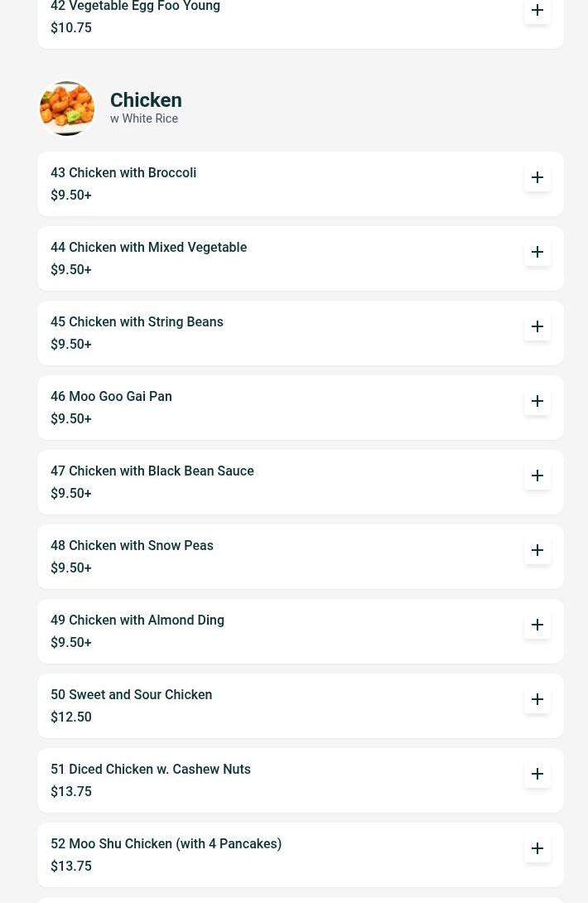This screenshot has width=588, height=903.
Task: Select the Chicken section heading
Action: [x=146, y=100]
